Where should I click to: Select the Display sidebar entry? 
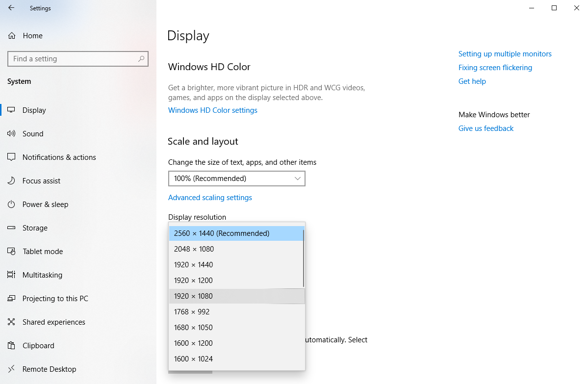(x=78, y=110)
